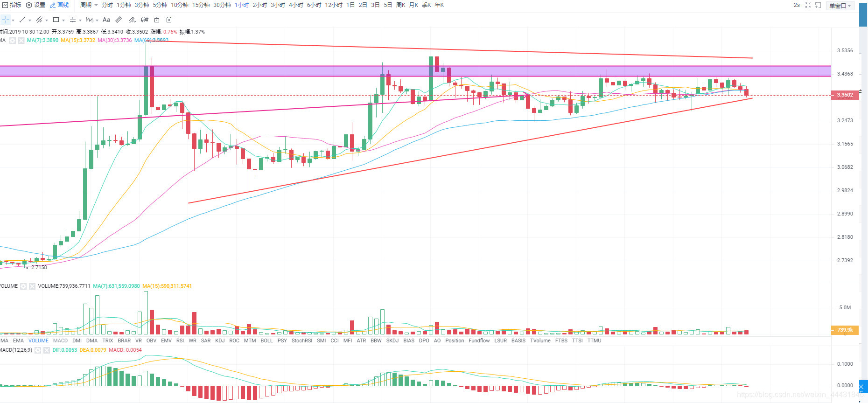Image resolution: width=868 pixels, height=403 pixels.
Task: Open MA indicator settings gear
Action: tap(13, 41)
